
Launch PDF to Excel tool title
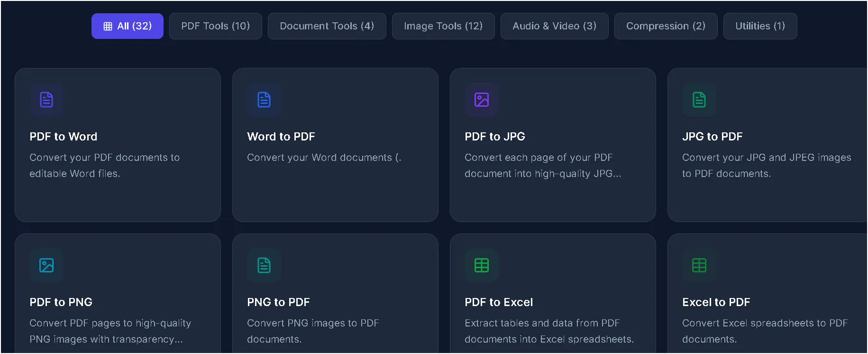[x=499, y=302]
